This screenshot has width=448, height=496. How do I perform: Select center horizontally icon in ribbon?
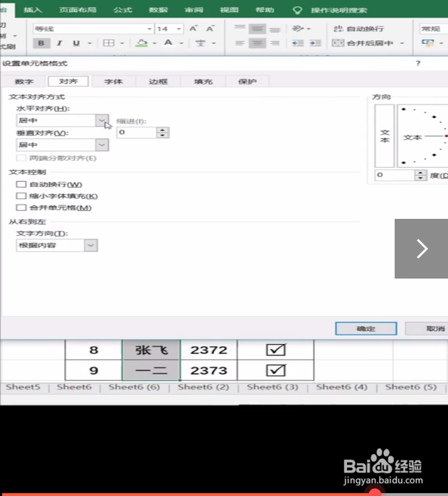[x=257, y=43]
